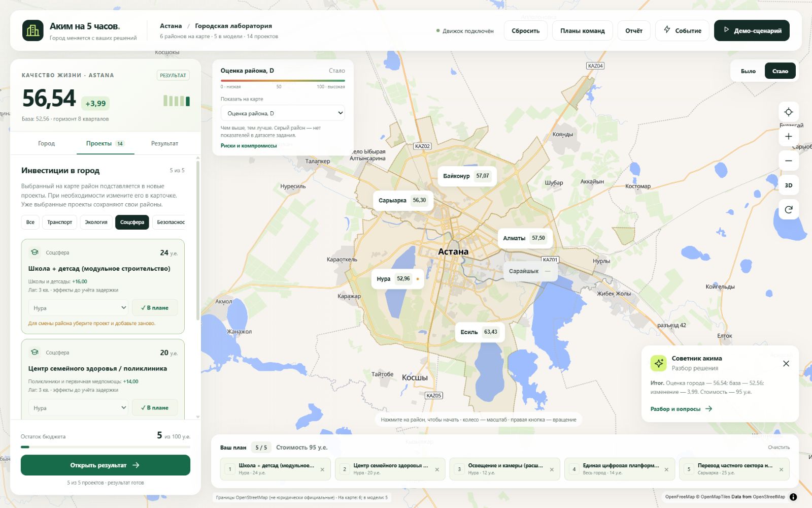This screenshot has height=508, width=812.
Task: Open the Проекты tab
Action: click(105, 144)
